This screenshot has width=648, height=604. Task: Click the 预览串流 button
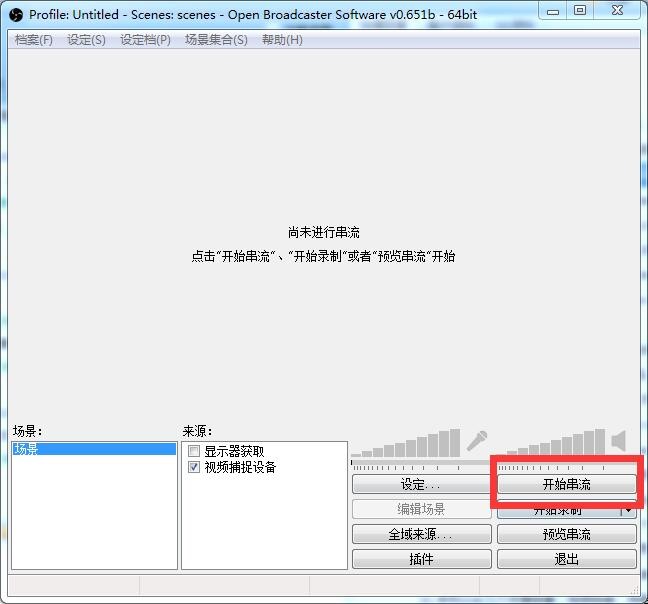coord(566,534)
